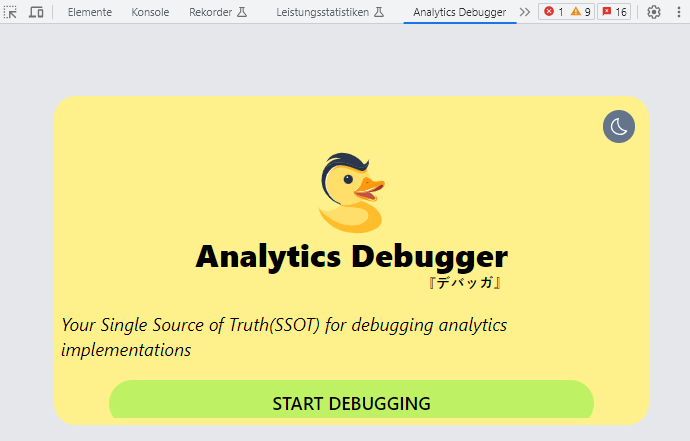Open the Rekorder tab
Image resolution: width=690 pixels, height=441 pixels.
point(218,12)
